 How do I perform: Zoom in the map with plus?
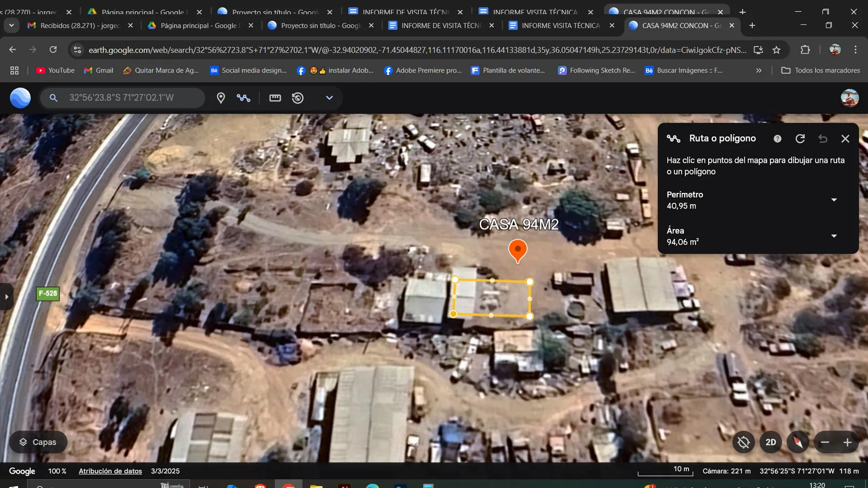[x=847, y=442]
